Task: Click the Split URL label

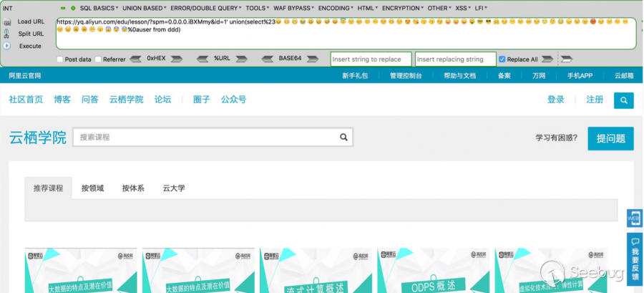Action: [31, 34]
